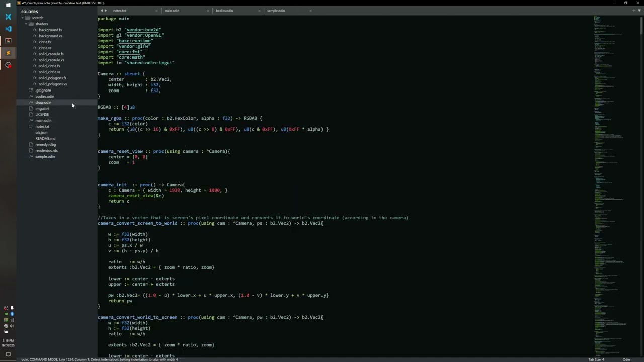Open the Windows Start menu
Screen dimensions: 644x362
(8, 5)
